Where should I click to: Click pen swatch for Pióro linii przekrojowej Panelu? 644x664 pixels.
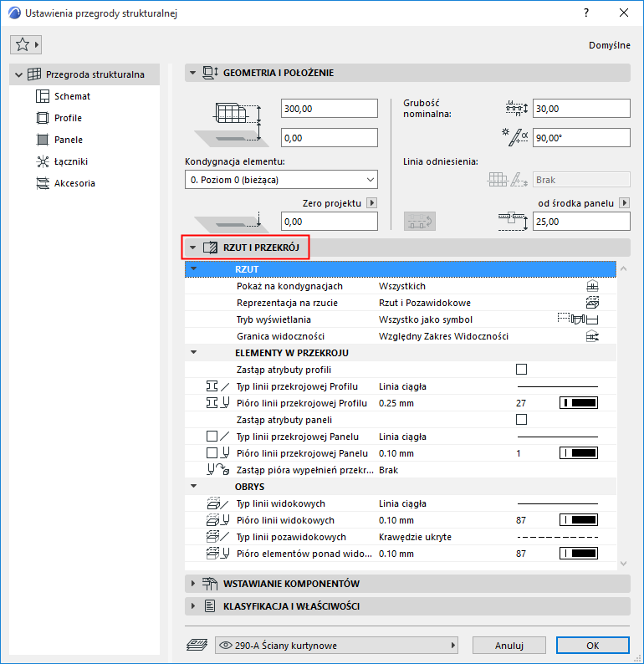click(579, 453)
